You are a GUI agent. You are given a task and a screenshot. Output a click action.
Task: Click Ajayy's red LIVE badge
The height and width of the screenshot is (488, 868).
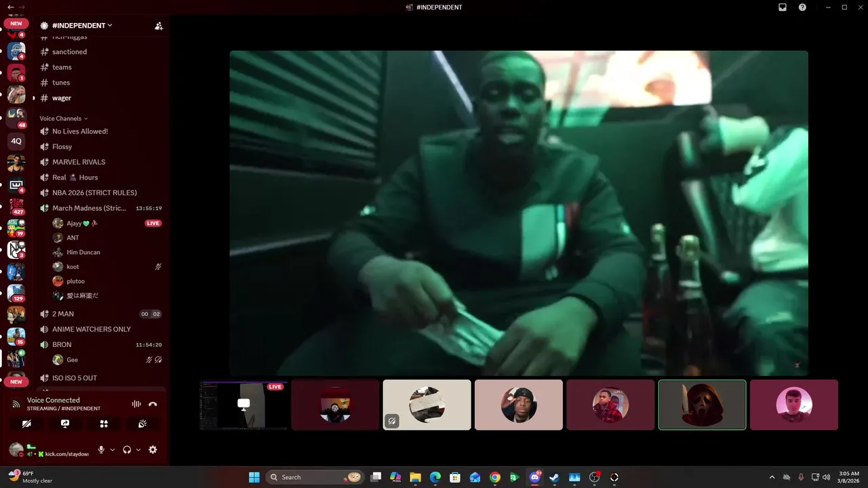153,223
